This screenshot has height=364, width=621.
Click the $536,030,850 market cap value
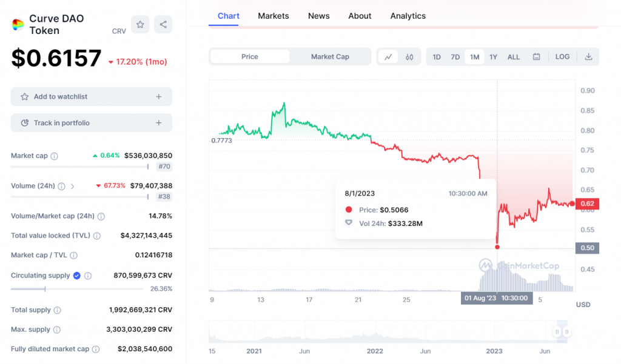pyautogui.click(x=148, y=156)
